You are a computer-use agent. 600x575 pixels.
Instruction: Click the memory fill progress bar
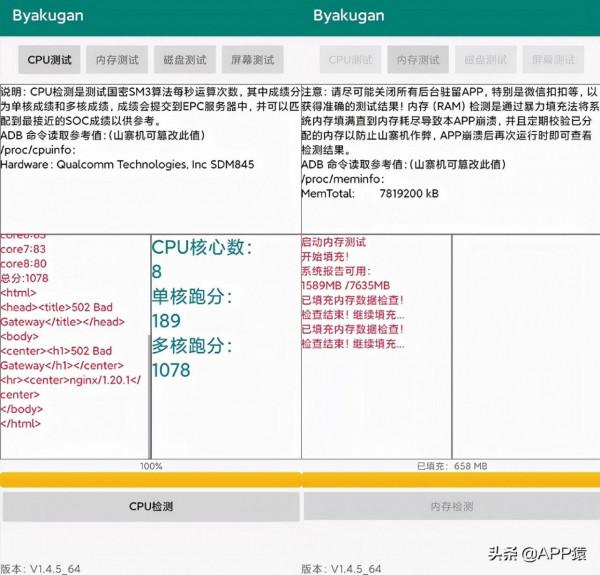(451, 480)
